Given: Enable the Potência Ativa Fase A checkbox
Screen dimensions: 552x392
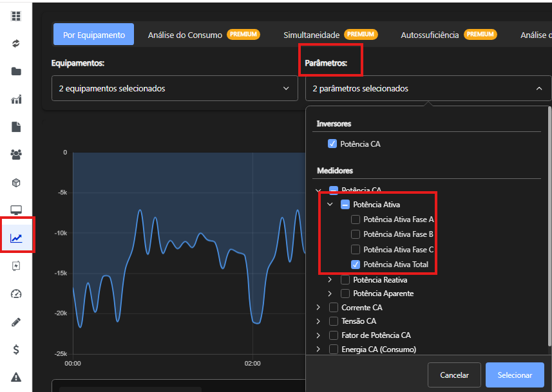Looking at the screenshot, I should [x=356, y=219].
